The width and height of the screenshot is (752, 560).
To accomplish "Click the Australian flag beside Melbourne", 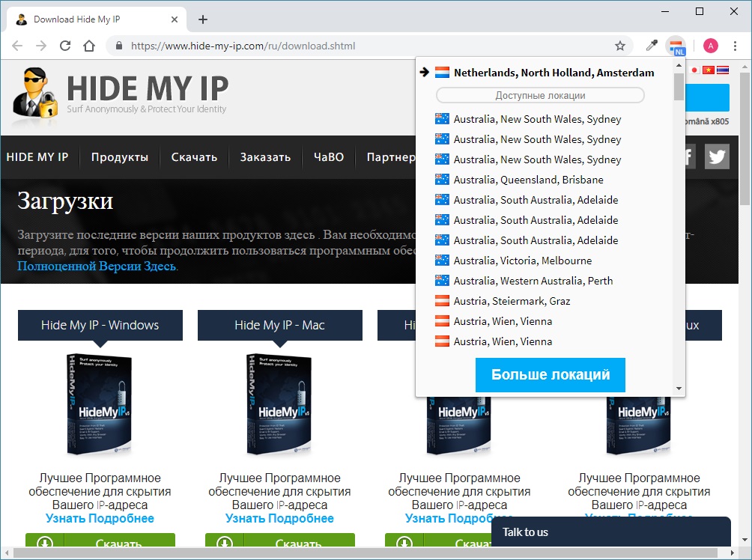I will coord(442,260).
